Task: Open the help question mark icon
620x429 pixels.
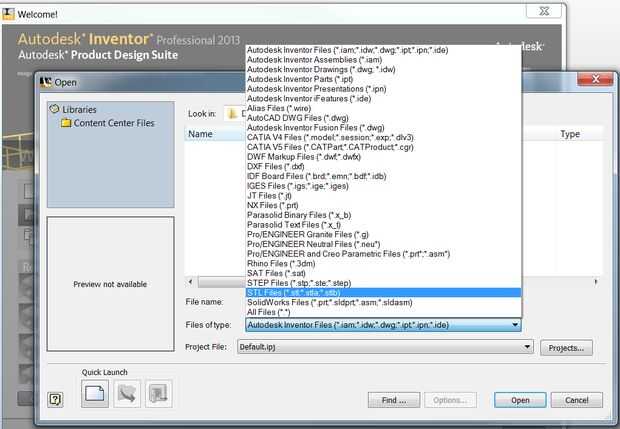Action: 55,399
